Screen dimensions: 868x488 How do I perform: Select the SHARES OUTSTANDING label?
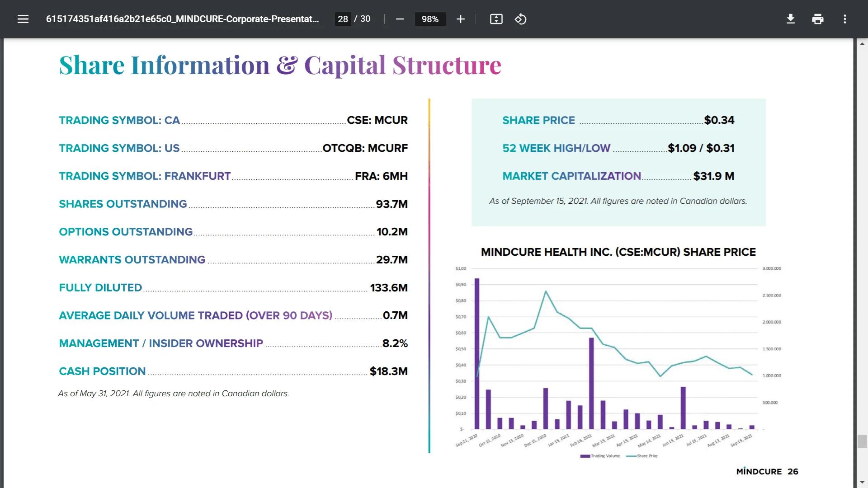(123, 204)
